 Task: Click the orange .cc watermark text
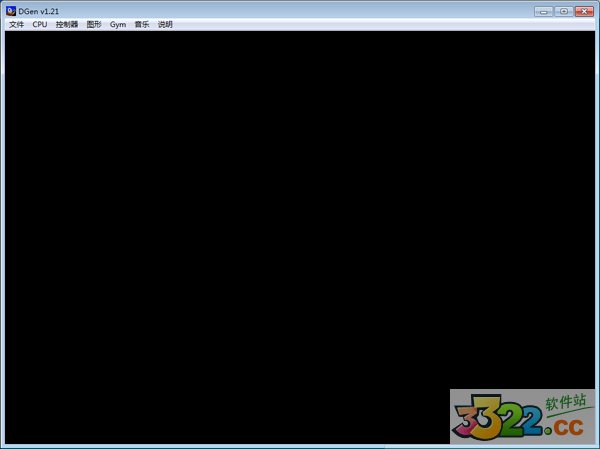566,426
